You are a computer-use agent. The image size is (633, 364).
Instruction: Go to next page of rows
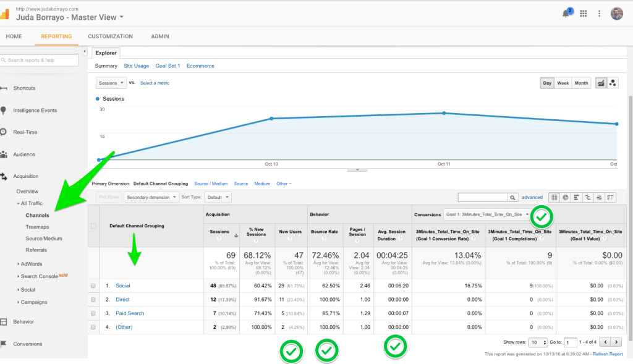tap(616, 342)
